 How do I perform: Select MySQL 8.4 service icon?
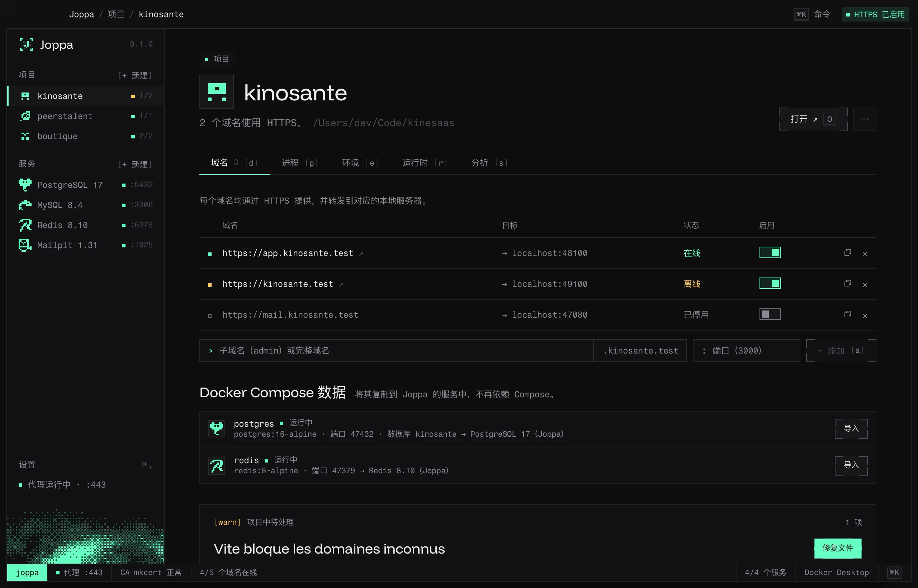(25, 205)
